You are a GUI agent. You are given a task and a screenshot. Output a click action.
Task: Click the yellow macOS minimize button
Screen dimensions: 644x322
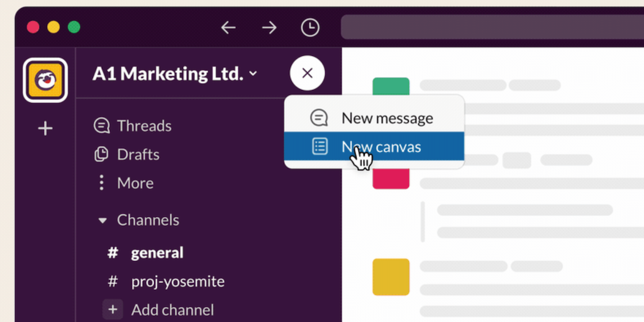[x=53, y=27]
